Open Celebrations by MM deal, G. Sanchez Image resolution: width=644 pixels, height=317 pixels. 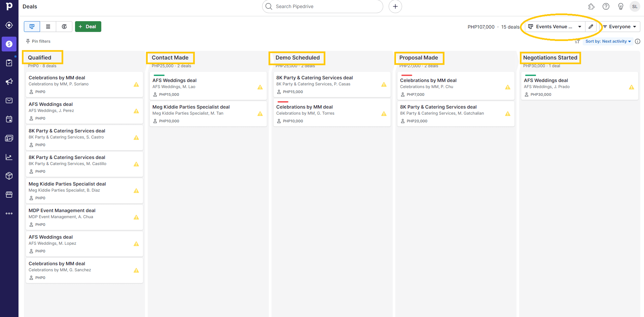tap(84, 270)
